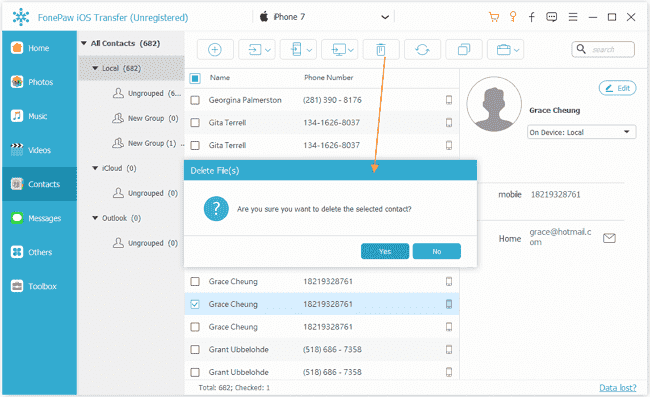Open Messages in the sidebar
Viewport: 650px width, 397px height.
coord(39,218)
